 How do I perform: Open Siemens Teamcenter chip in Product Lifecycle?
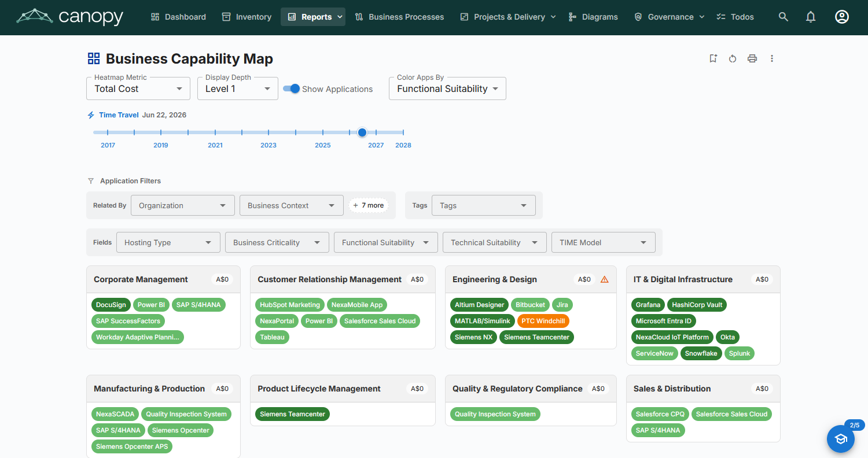pyautogui.click(x=292, y=414)
